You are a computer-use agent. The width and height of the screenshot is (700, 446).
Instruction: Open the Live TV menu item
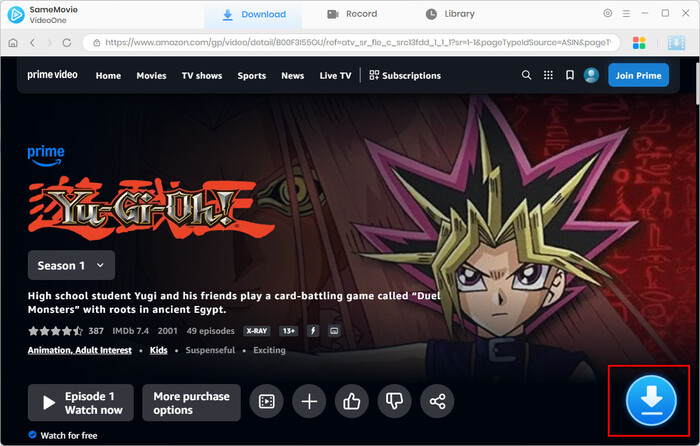coord(335,75)
